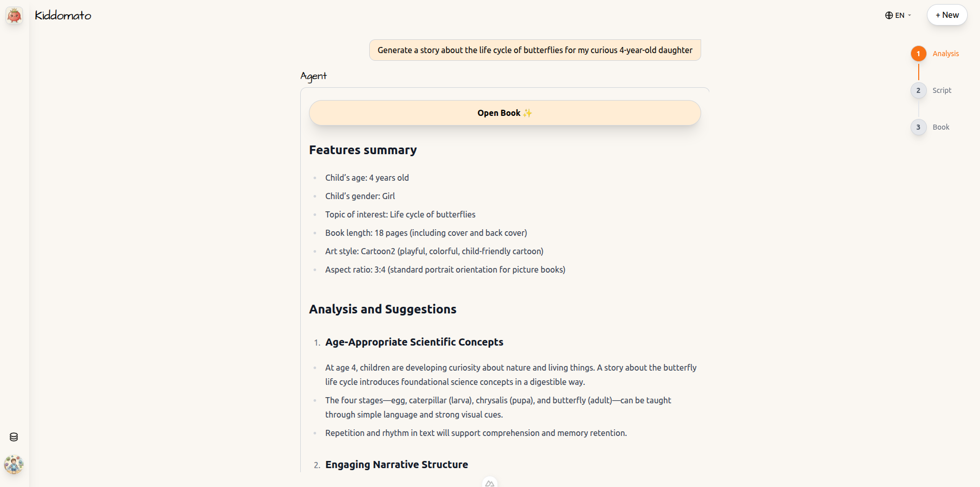The image size is (980, 487).
Task: Expand the EN language dropdown
Action: point(899,15)
